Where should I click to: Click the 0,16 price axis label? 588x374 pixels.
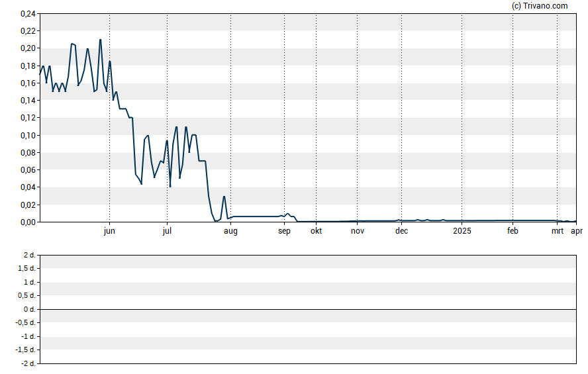(28, 83)
